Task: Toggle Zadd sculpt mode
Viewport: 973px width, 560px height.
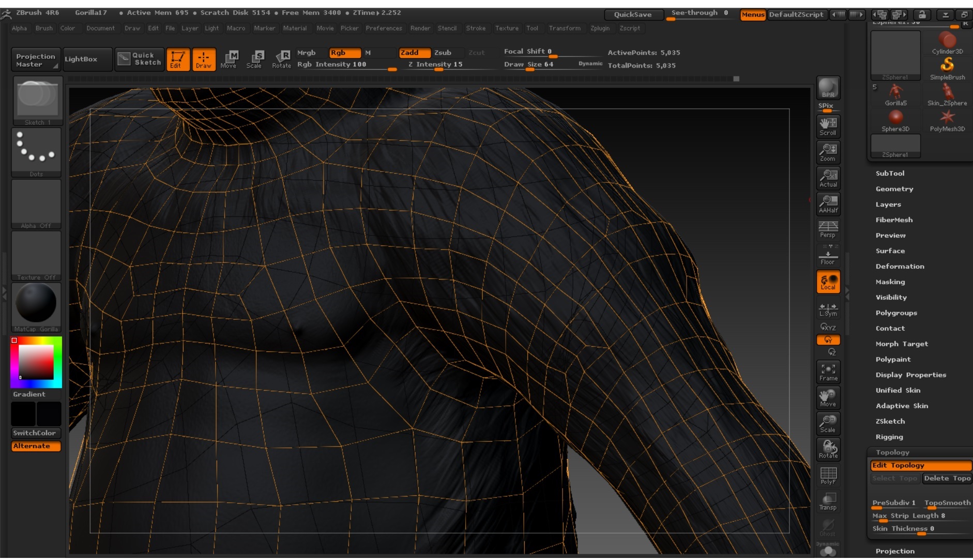Action: tap(415, 53)
